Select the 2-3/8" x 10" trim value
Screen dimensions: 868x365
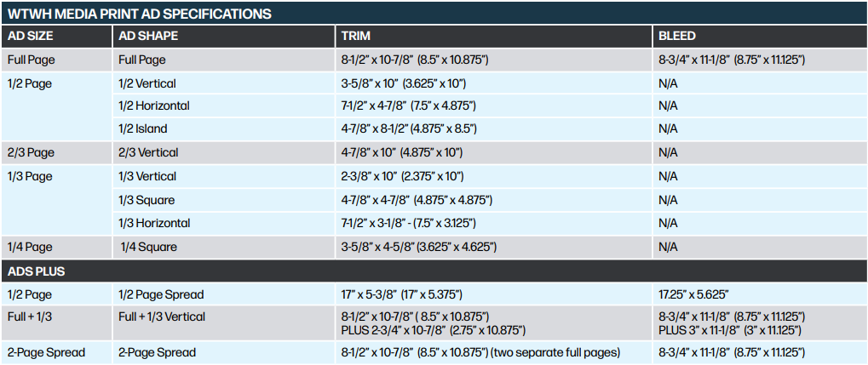(402, 177)
